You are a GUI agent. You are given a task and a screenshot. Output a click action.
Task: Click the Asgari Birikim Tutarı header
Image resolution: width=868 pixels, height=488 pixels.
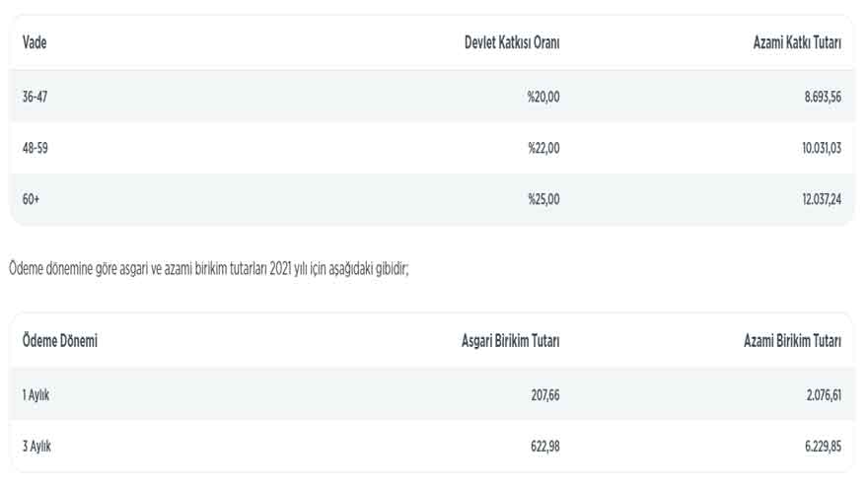pyautogui.click(x=510, y=341)
